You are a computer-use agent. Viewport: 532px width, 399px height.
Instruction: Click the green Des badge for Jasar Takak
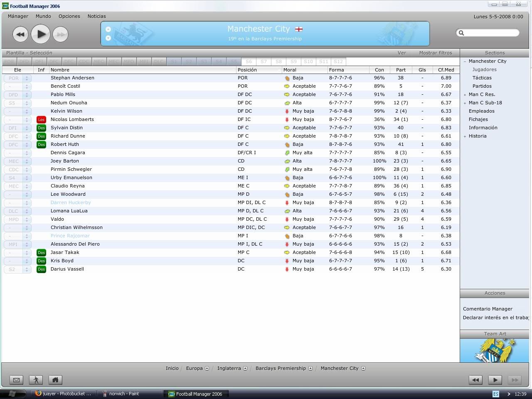click(x=41, y=253)
